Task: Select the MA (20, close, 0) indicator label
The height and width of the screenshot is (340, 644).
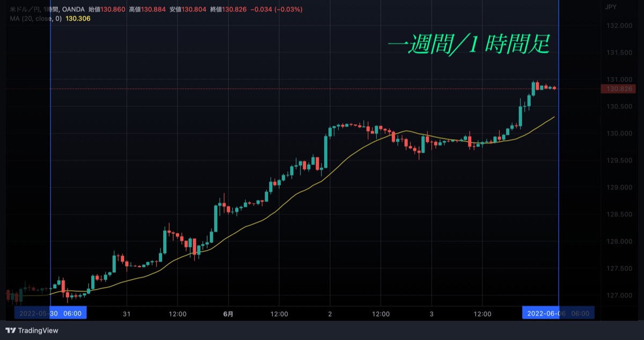Action: tap(36, 18)
